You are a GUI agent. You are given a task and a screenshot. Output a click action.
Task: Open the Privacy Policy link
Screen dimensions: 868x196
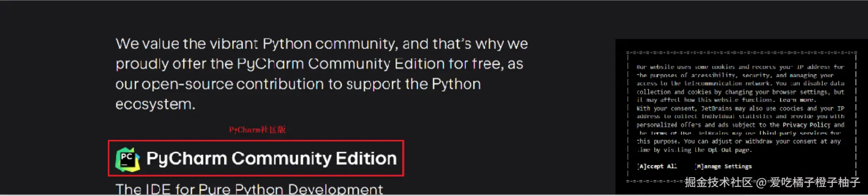point(806,125)
